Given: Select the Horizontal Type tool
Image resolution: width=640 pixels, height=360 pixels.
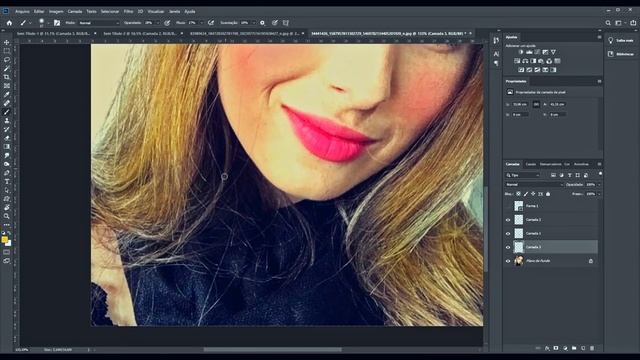Looking at the screenshot, I should [7, 181].
